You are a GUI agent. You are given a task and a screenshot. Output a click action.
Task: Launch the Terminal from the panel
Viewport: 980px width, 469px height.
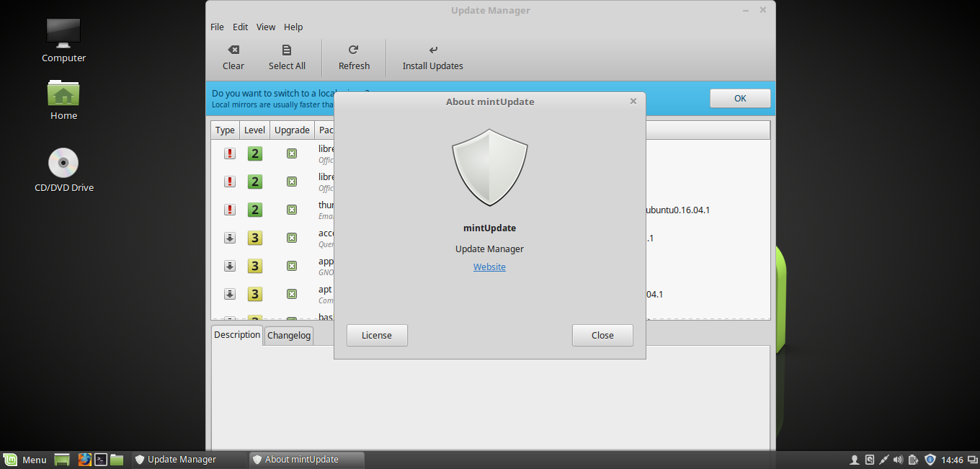[x=102, y=460]
